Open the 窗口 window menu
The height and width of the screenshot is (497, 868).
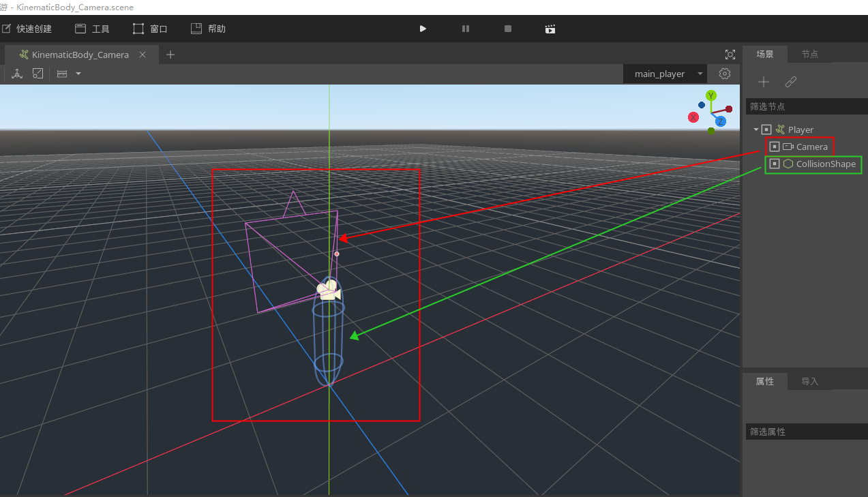(150, 29)
